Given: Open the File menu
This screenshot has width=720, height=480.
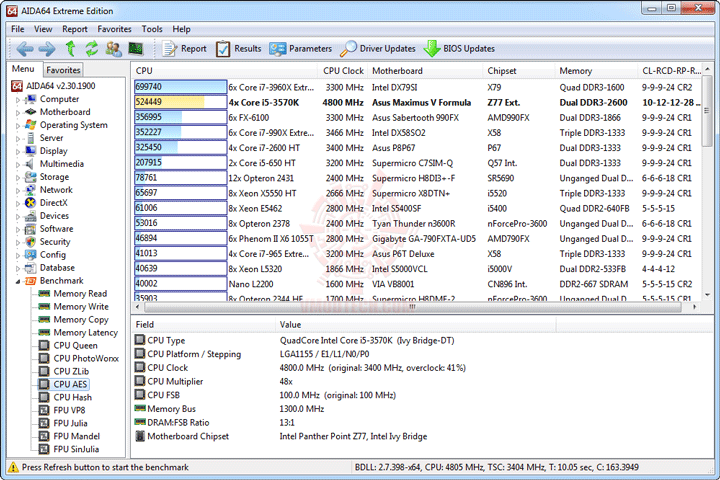Looking at the screenshot, I should coord(17,29).
